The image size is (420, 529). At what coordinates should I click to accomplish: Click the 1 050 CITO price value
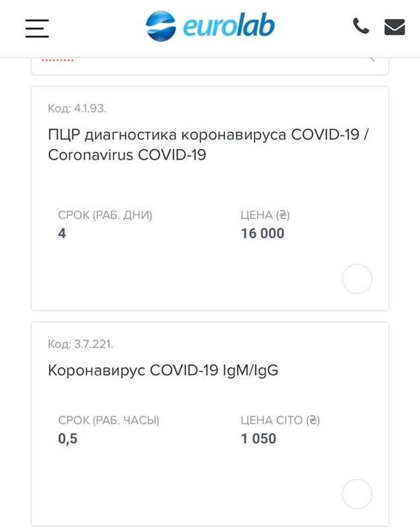coord(259,439)
